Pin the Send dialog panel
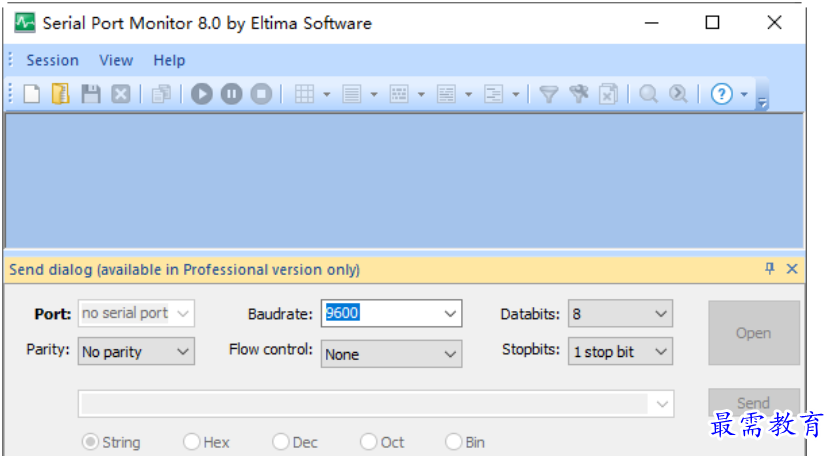Image resolution: width=832 pixels, height=456 pixels. pos(769,269)
